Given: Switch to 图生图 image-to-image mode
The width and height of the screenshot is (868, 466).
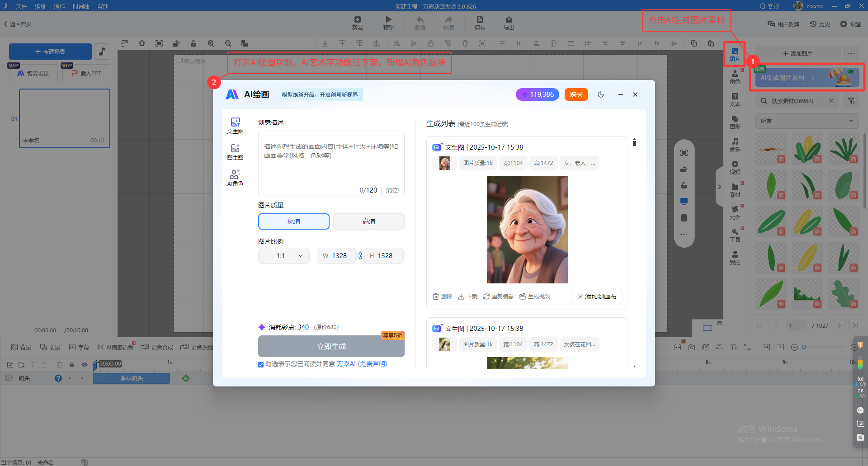Looking at the screenshot, I should (235, 152).
